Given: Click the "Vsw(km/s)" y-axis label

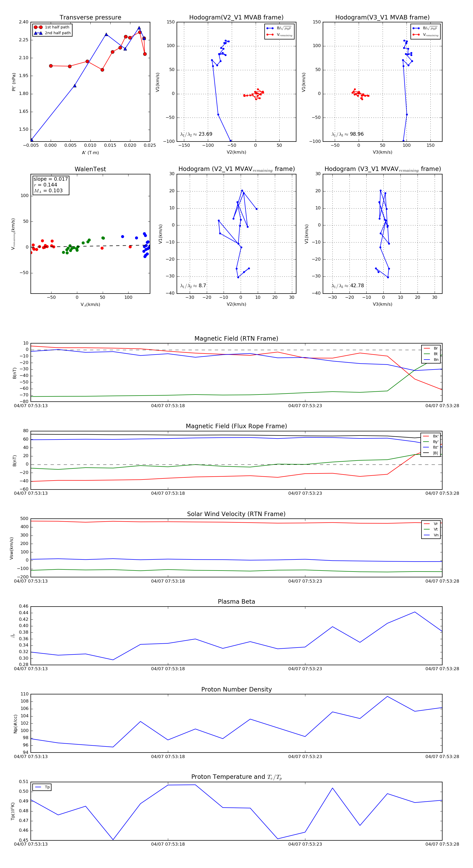Looking at the screenshot, I should click(12, 549).
